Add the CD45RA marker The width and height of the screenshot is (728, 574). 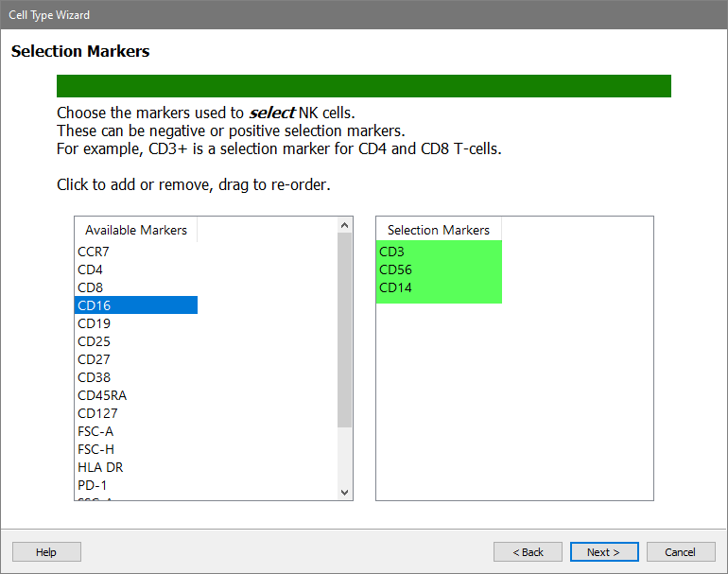(102, 395)
